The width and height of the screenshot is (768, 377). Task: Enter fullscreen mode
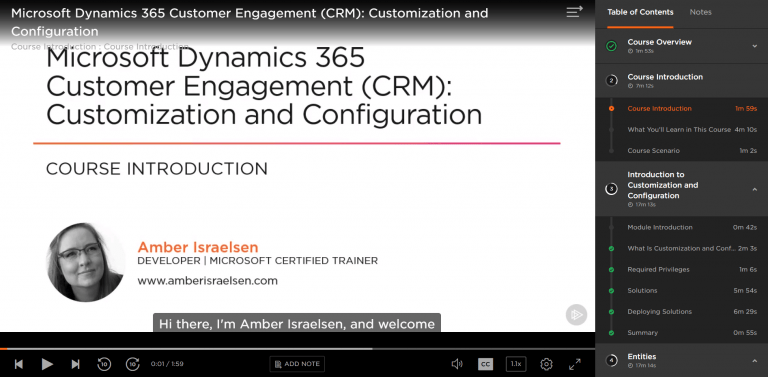click(x=575, y=364)
